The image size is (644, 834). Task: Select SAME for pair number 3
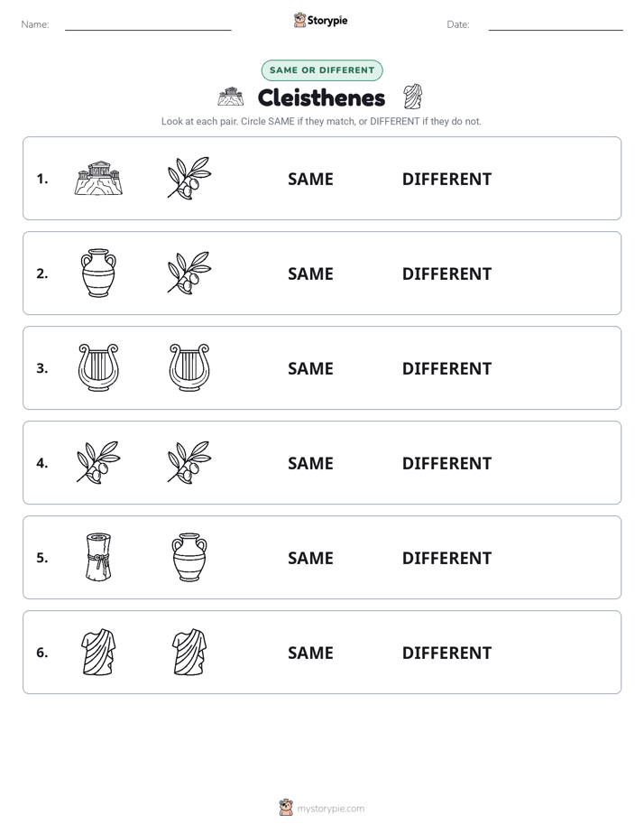click(x=310, y=368)
